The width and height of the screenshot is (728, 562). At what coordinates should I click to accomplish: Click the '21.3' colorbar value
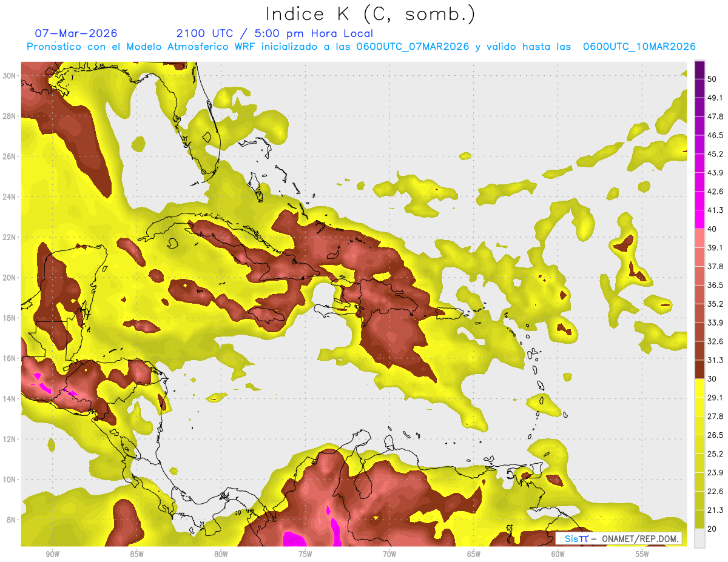tap(715, 510)
